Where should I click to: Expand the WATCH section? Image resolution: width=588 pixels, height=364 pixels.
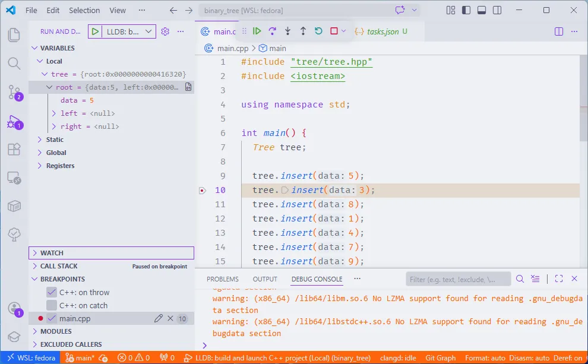pyautogui.click(x=112, y=253)
